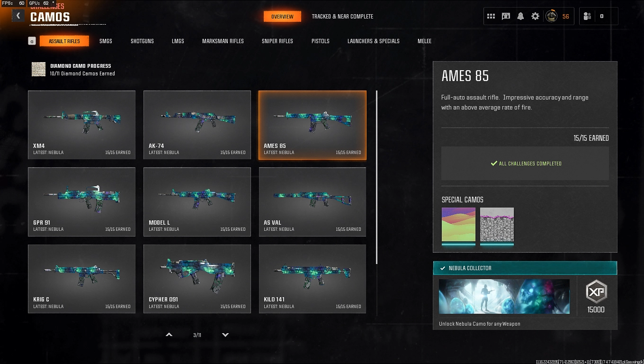644x364 pixels.
Task: Click the Camos page title
Action: (50, 17)
